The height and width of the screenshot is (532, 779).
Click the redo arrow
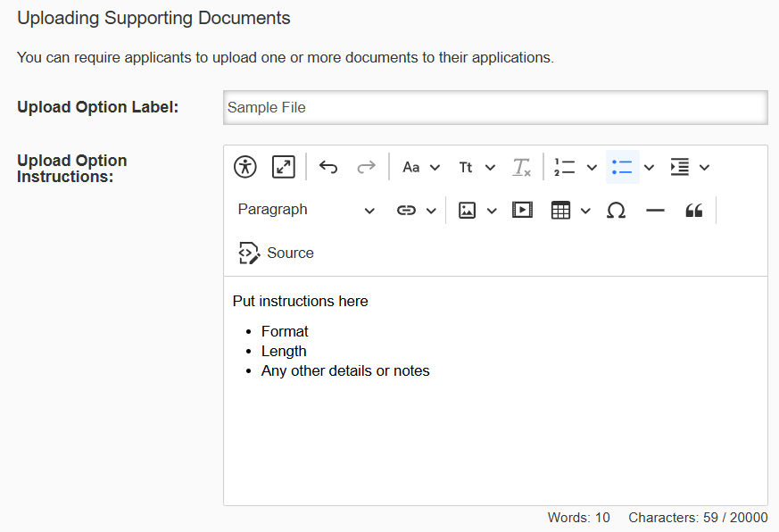366,167
